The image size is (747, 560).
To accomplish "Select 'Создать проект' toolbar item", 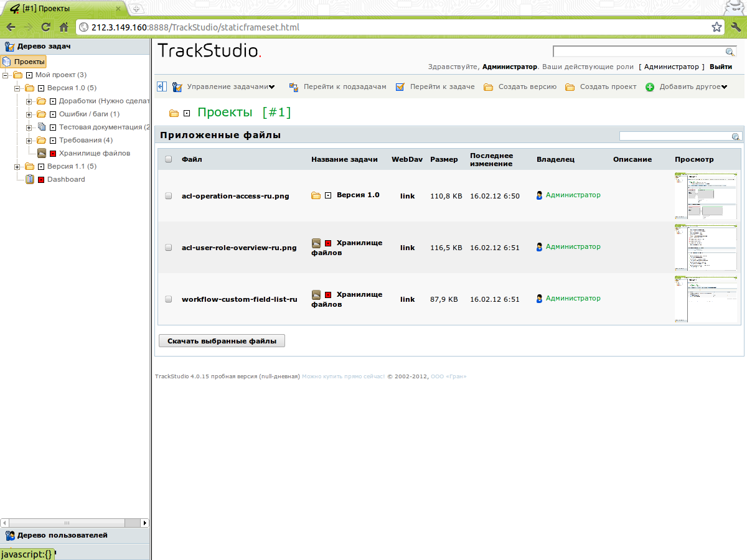I will click(608, 87).
